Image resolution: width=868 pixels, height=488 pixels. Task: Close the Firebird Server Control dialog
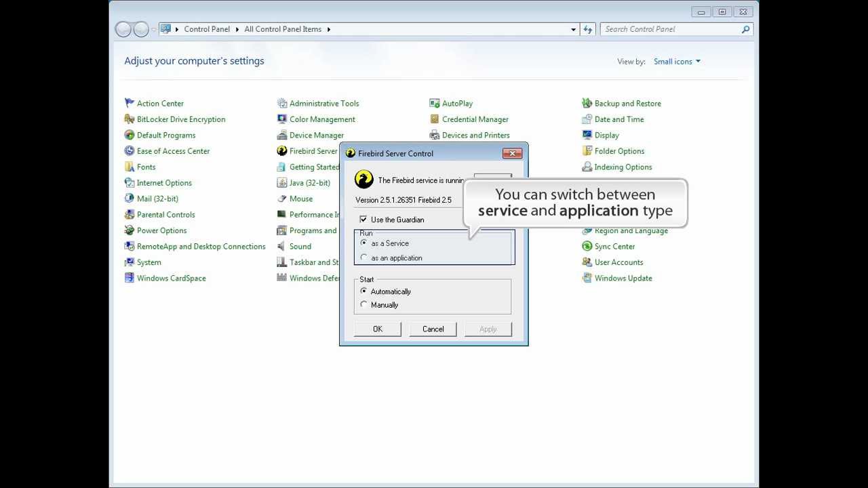pos(512,153)
